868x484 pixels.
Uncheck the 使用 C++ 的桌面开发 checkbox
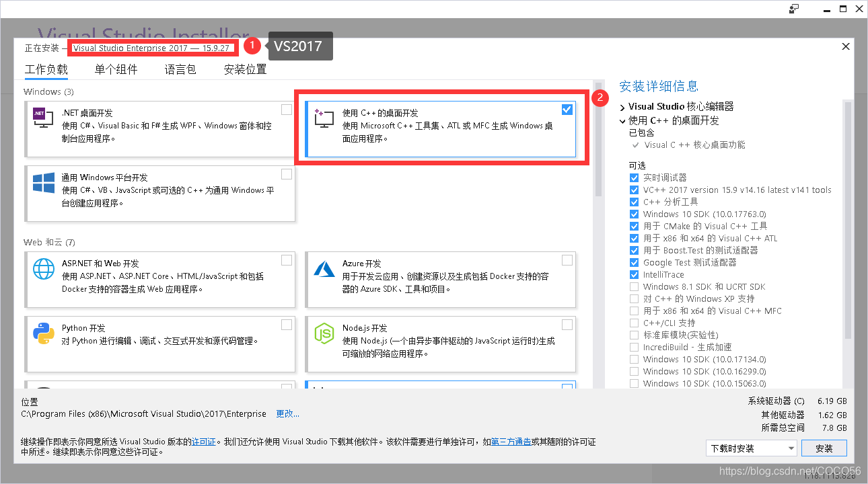(567, 109)
